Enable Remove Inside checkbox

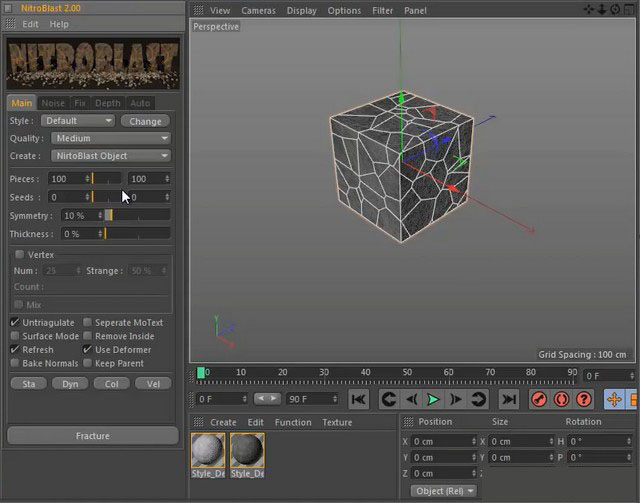click(x=87, y=336)
